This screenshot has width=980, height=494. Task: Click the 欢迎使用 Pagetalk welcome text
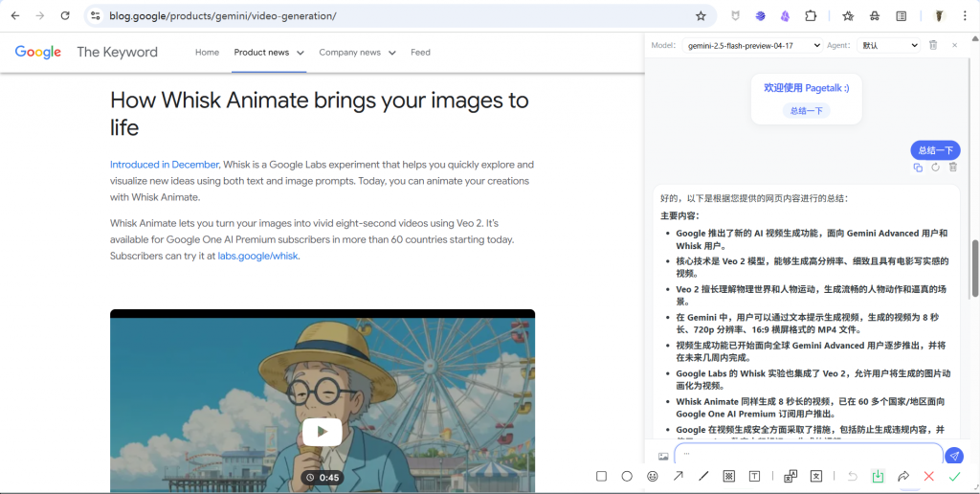point(806,88)
